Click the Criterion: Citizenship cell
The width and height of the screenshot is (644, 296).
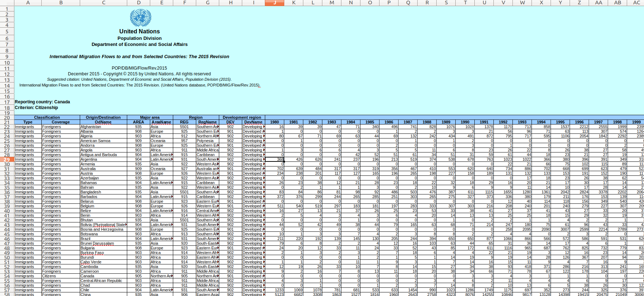pyautogui.click(x=36, y=108)
